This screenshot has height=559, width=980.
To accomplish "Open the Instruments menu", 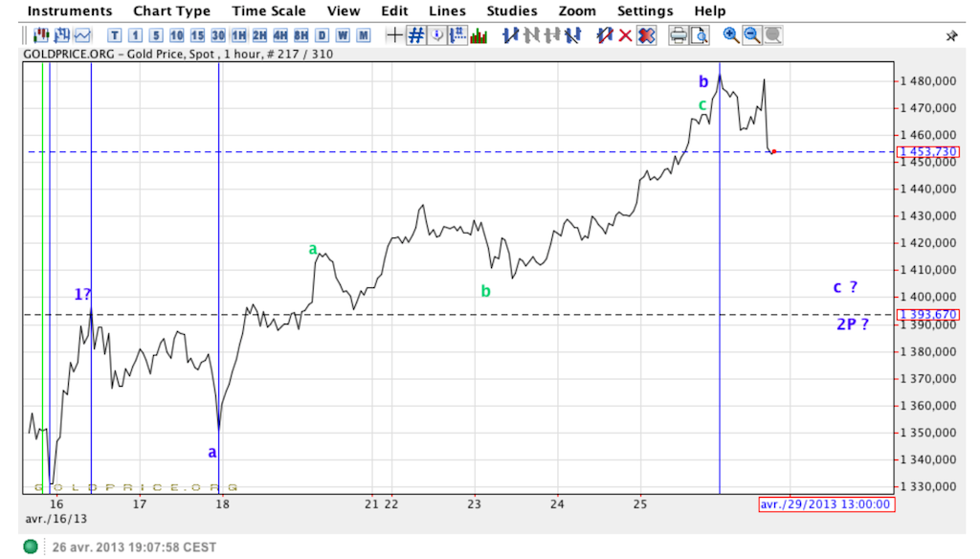I will click(x=70, y=11).
